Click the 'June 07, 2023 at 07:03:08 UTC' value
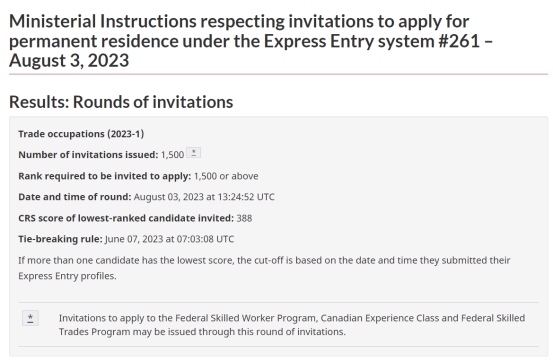The width and height of the screenshot is (553, 363). tap(170, 239)
